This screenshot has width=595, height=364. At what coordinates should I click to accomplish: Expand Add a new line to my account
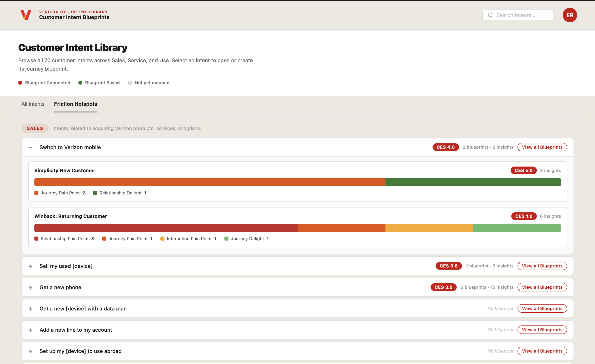30,330
